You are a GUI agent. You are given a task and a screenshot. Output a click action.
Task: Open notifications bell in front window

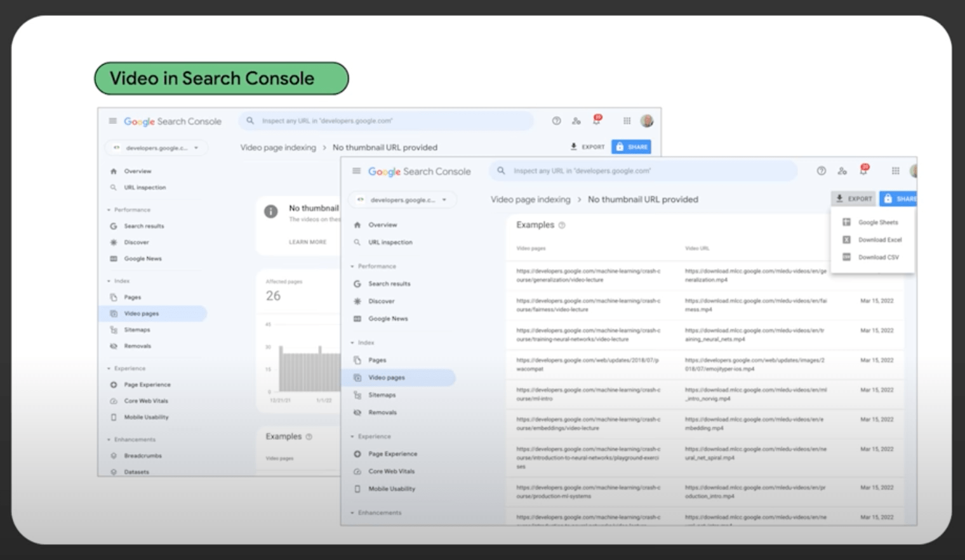point(863,170)
